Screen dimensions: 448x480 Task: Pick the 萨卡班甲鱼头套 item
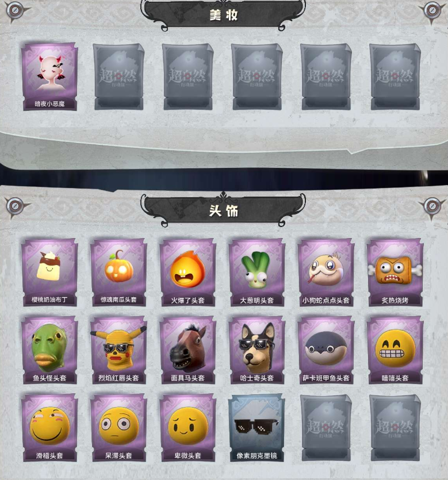326,350
